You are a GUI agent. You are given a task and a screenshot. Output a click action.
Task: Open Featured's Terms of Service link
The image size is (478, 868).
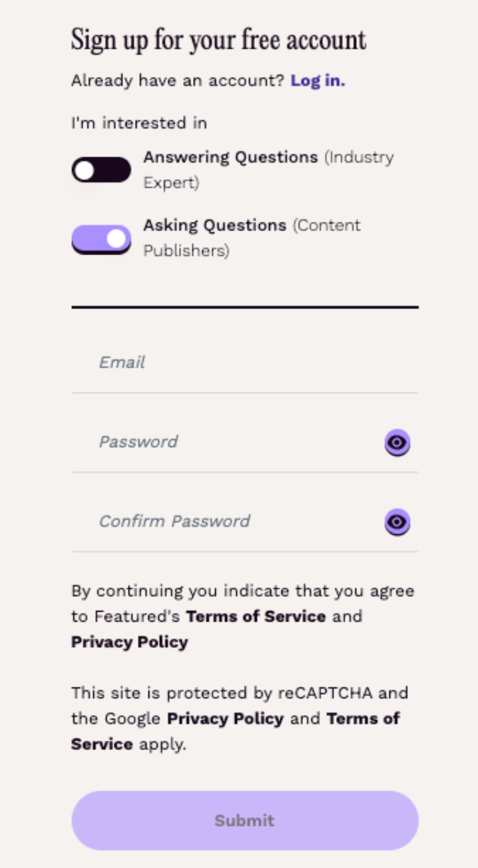(x=256, y=616)
